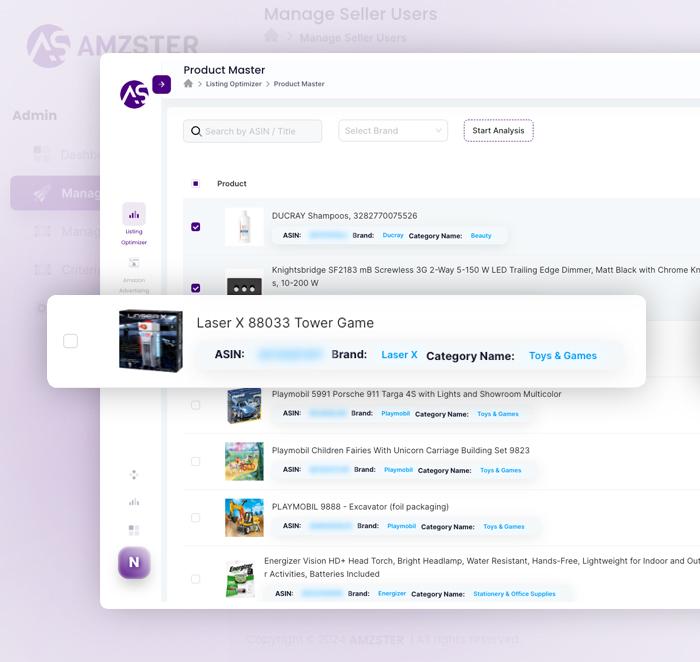Image resolution: width=700 pixels, height=662 pixels.
Task: Click home icon in Manage Seller Users breadcrumb
Action: click(271, 35)
